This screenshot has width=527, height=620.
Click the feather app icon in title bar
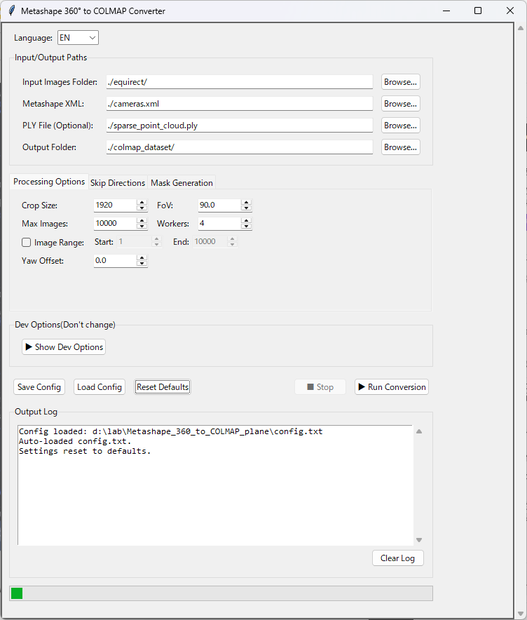[12, 11]
